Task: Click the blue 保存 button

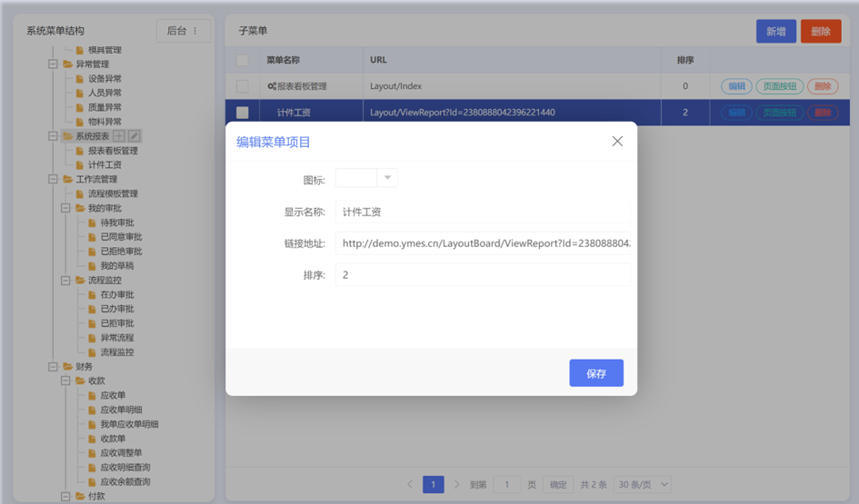Action: [596, 373]
